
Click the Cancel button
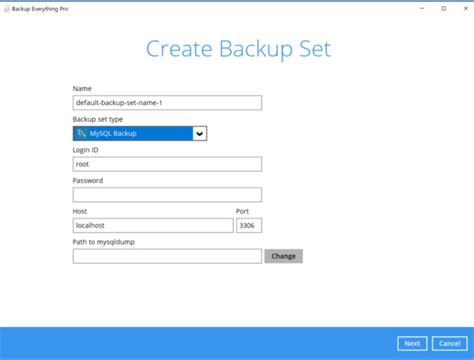(x=450, y=343)
